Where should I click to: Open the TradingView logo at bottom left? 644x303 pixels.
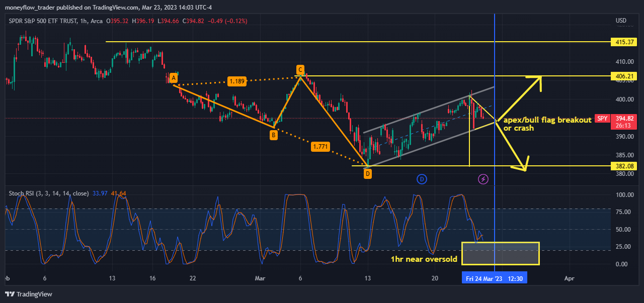click(29, 294)
